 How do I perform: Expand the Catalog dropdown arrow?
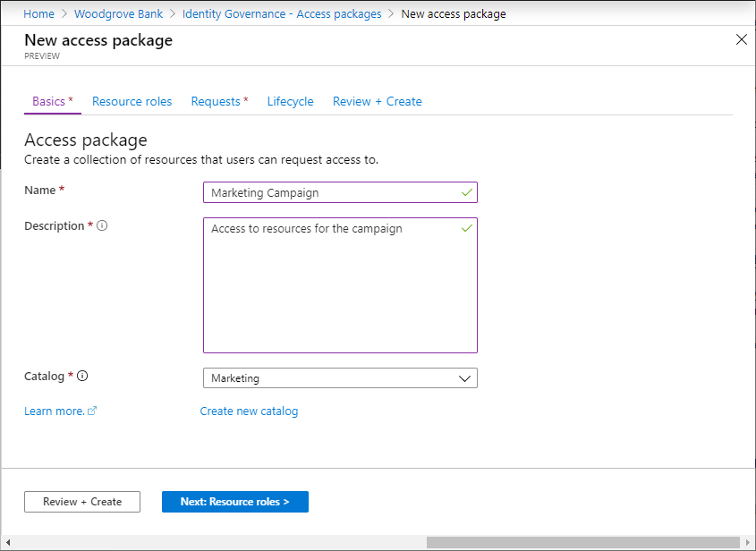point(464,378)
